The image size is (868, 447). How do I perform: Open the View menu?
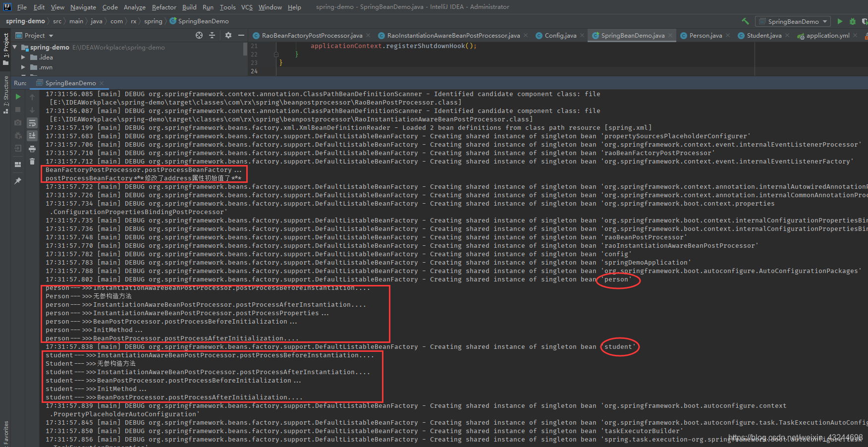click(x=57, y=7)
